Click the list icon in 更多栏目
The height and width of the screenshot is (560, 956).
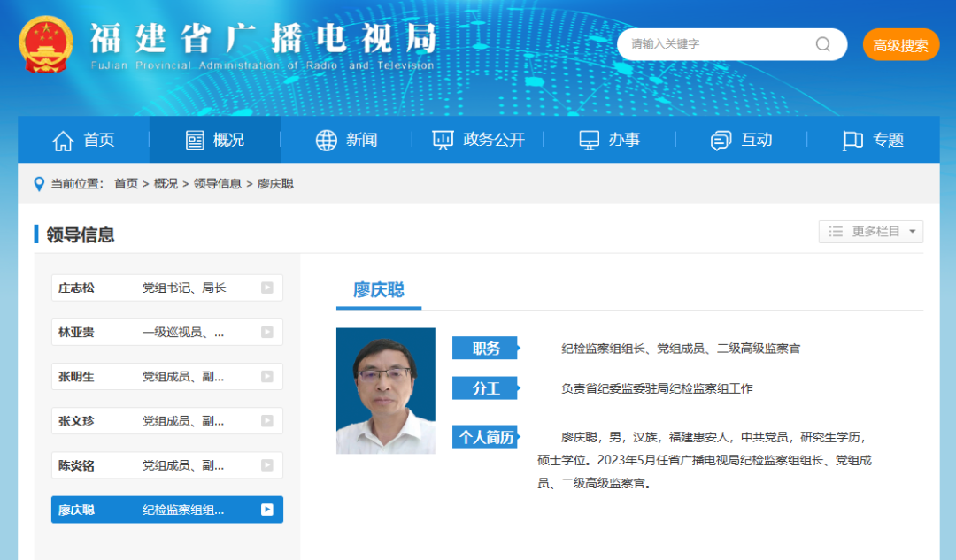coord(836,232)
